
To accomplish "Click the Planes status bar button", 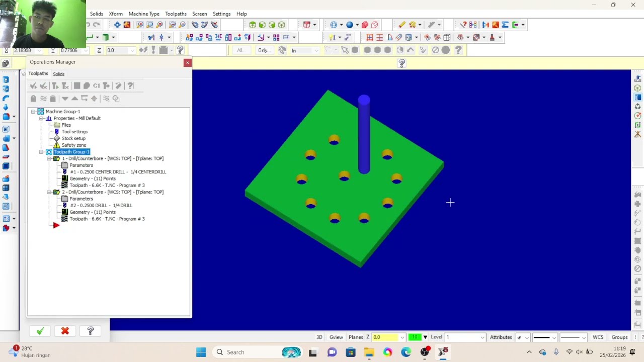I will pos(356,337).
